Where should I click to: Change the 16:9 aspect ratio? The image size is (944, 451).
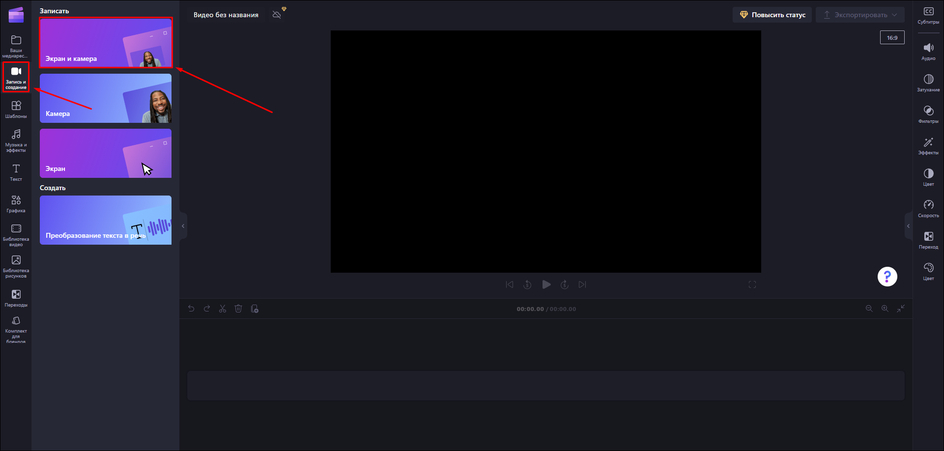tap(892, 38)
